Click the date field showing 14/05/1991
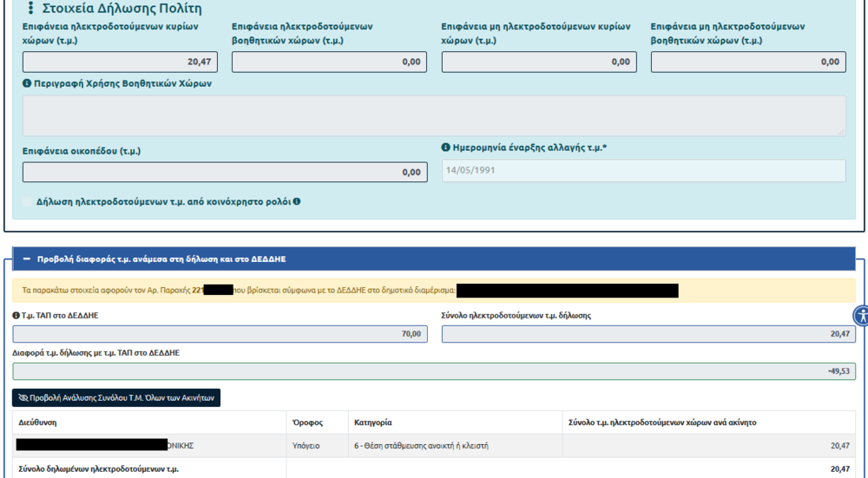868x478 pixels. point(643,171)
